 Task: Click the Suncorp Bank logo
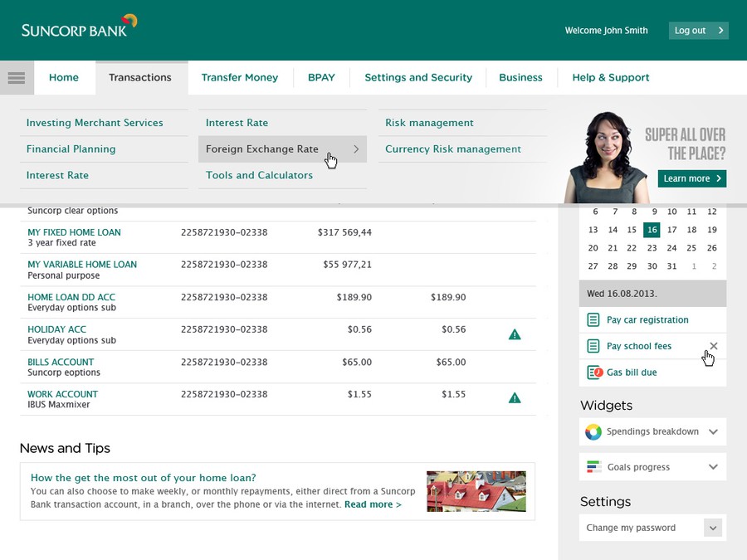pos(79,27)
